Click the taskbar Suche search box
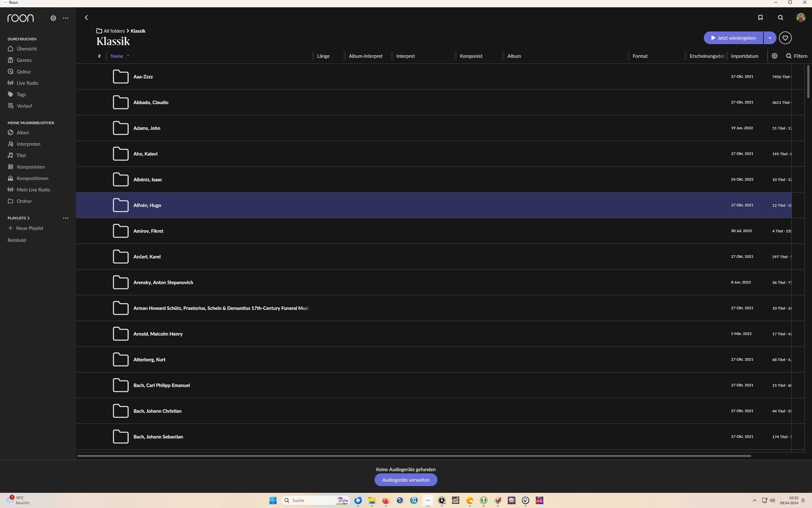Viewport: 812px width, 508px height. point(315,500)
